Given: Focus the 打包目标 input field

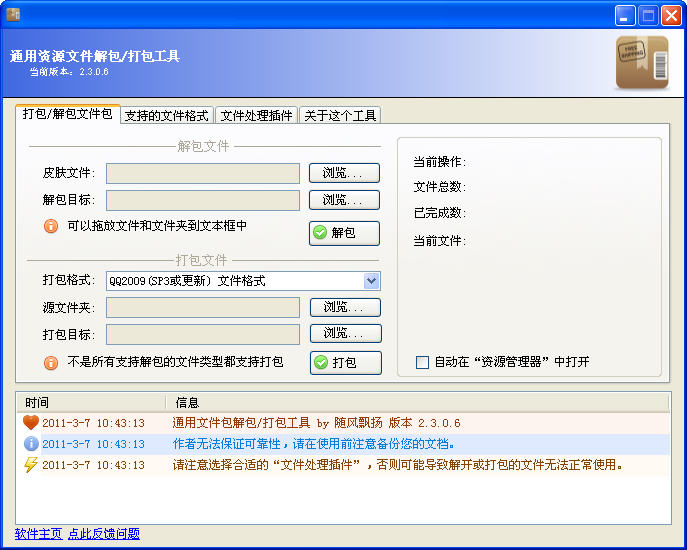Looking at the screenshot, I should coord(203,334).
